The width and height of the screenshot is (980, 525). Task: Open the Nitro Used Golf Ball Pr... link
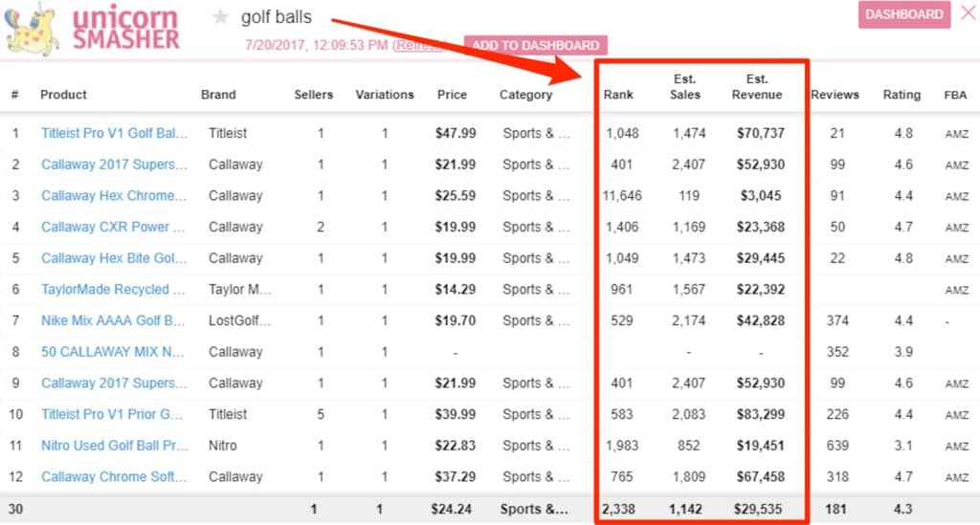point(115,445)
